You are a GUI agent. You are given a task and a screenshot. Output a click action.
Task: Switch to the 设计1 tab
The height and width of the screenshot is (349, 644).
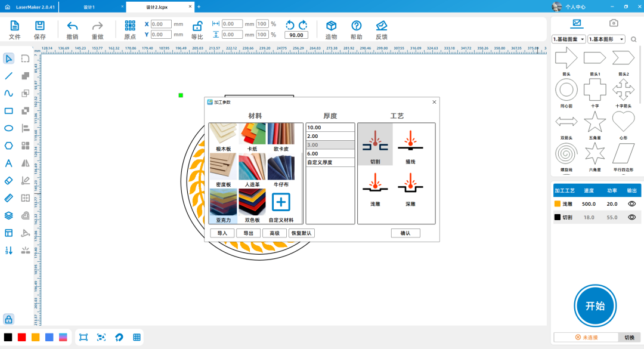(89, 7)
